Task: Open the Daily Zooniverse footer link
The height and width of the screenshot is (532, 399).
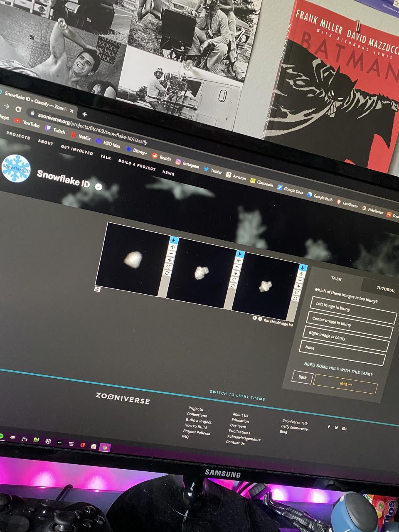Action: [x=294, y=428]
